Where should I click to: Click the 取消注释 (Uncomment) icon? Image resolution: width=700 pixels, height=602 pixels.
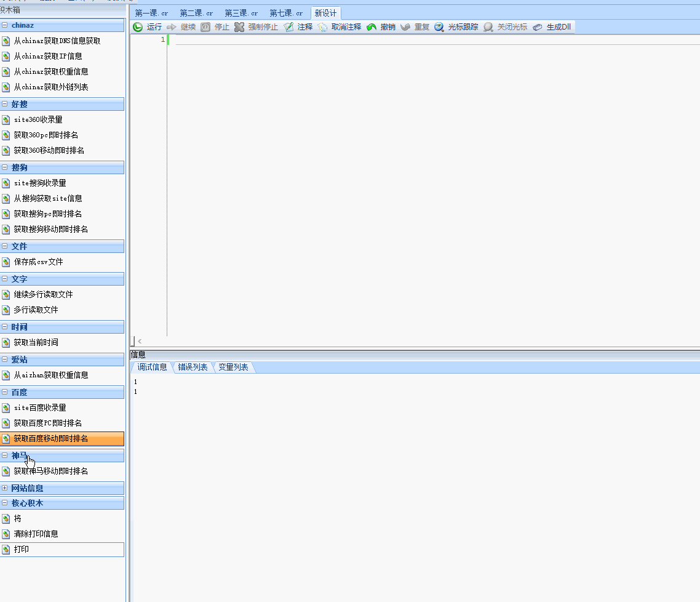pyautogui.click(x=322, y=27)
